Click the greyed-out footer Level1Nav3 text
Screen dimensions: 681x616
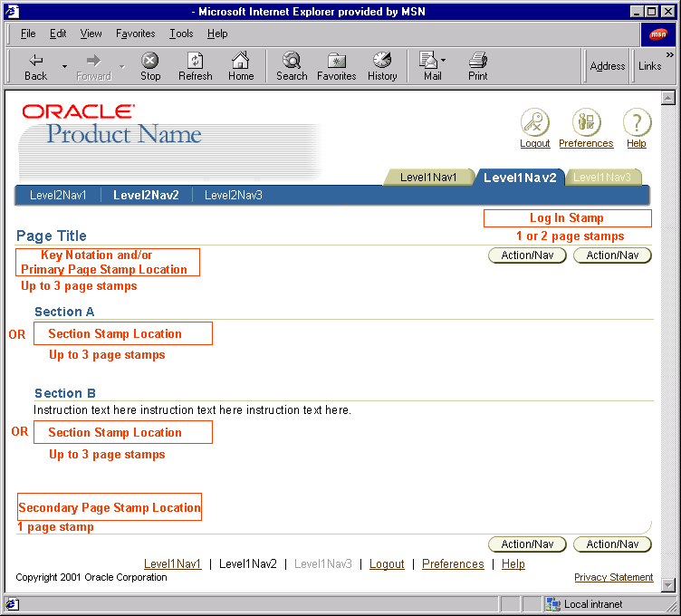pyautogui.click(x=322, y=563)
